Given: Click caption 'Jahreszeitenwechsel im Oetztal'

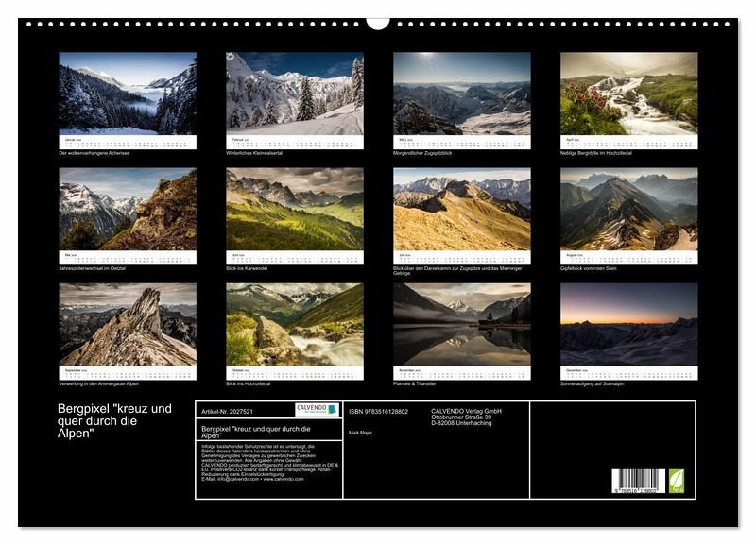Looking at the screenshot, I should [x=92, y=268].
